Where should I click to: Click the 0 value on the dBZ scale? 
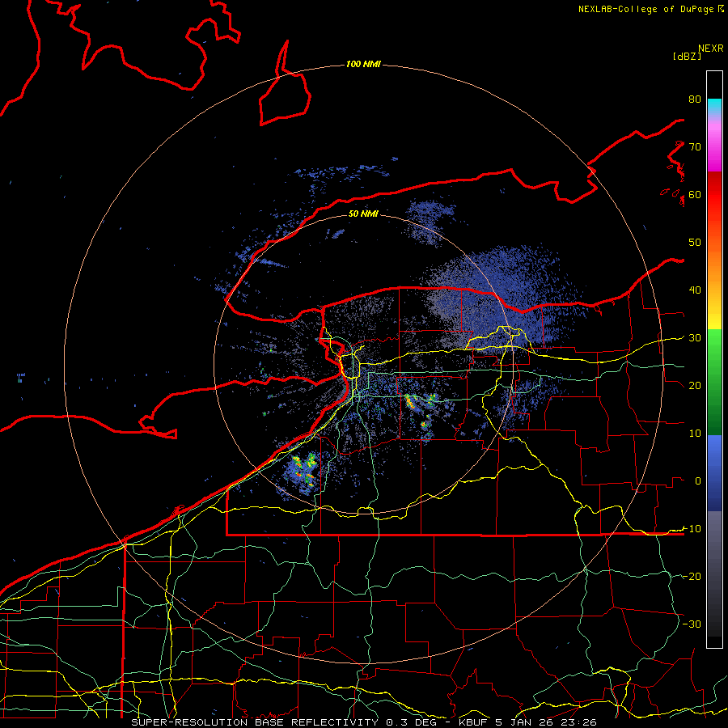click(x=697, y=481)
